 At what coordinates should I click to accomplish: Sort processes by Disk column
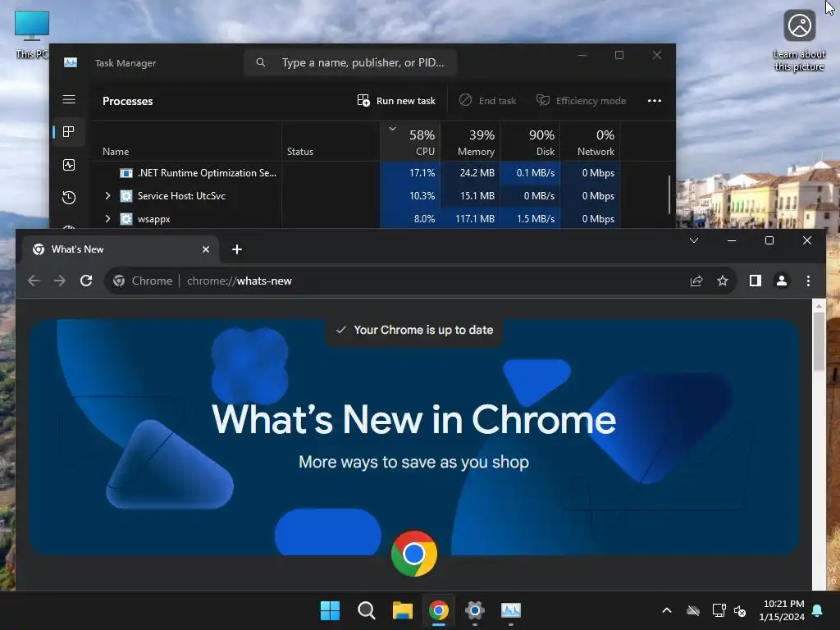coord(531,141)
